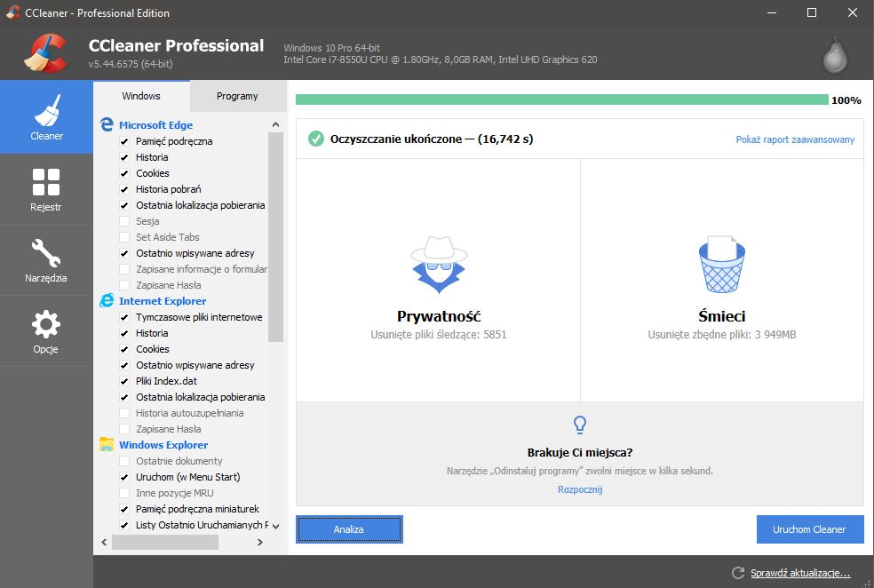The width and height of the screenshot is (874, 588).
Task: Click the horizontal scroll-left arrow
Action: pyautogui.click(x=104, y=542)
